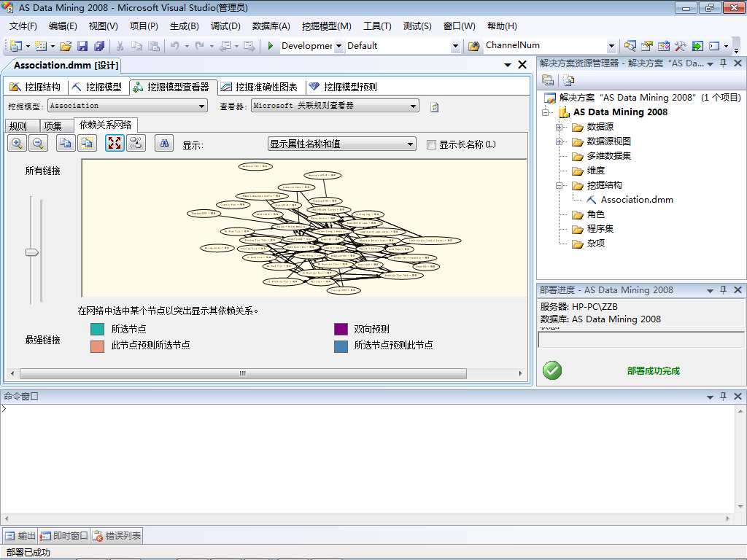Screen dimensions: 747x560
Task: Open the Toolbox toolbar icon
Action: tap(680, 46)
